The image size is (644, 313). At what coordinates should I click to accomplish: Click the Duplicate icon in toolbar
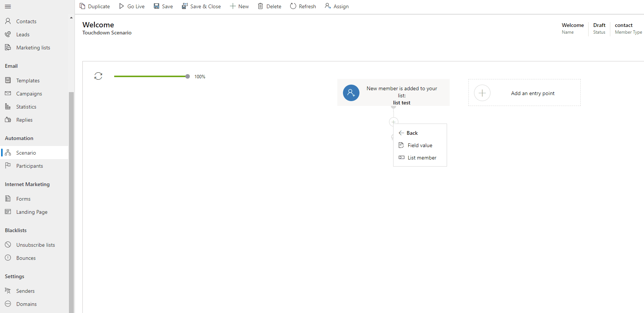point(83,6)
